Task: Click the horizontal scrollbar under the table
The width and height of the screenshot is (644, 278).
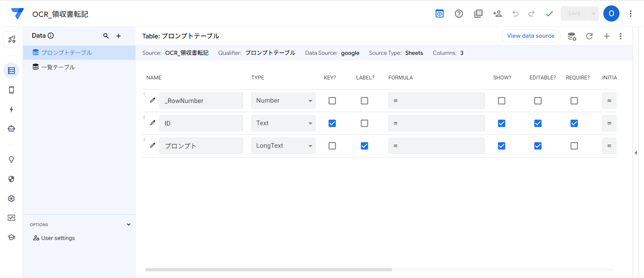Action: tap(268, 270)
